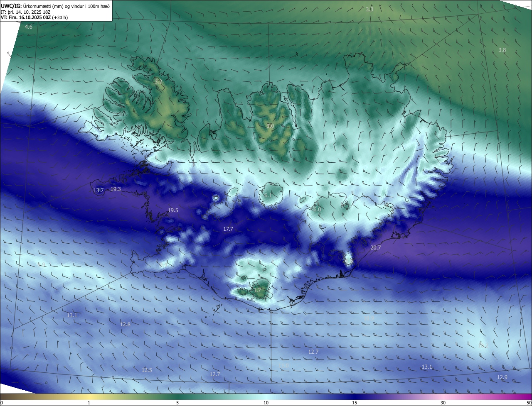Click the 3.8 value in the northeast

(x=502, y=50)
